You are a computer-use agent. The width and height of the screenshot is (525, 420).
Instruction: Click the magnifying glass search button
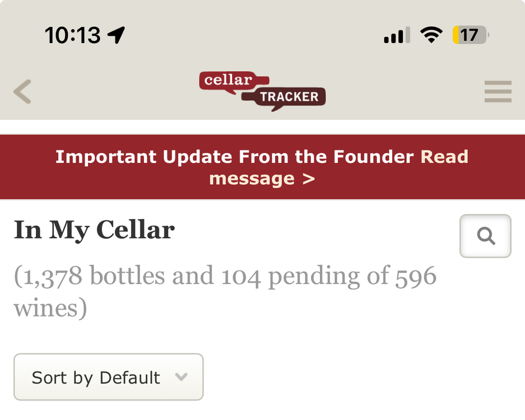tap(485, 236)
